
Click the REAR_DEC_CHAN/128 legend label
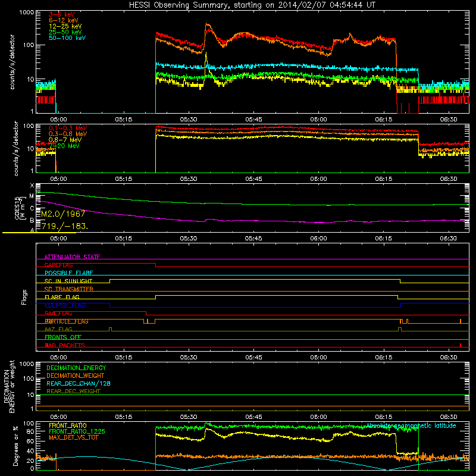[79, 383]
